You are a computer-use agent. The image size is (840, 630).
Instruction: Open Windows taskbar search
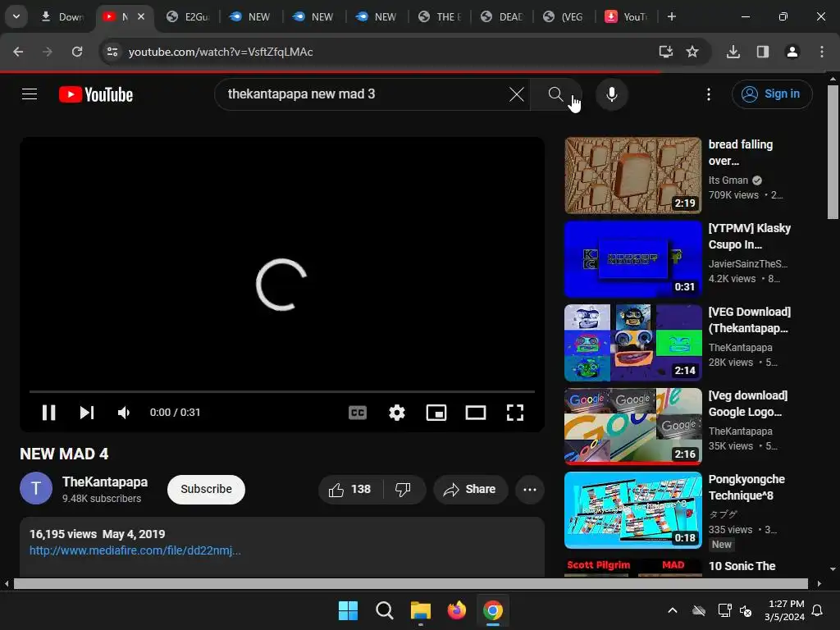[384, 610]
